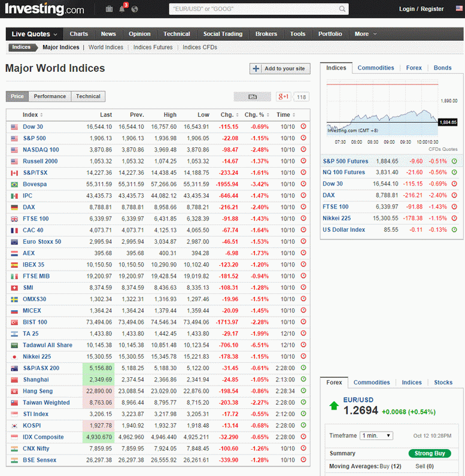Click the Add to your site button

coord(280,69)
